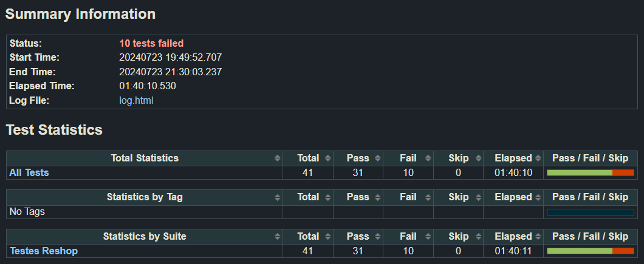Click the empty No Tags status bar
This screenshot has width=644, height=264.
tap(590, 212)
